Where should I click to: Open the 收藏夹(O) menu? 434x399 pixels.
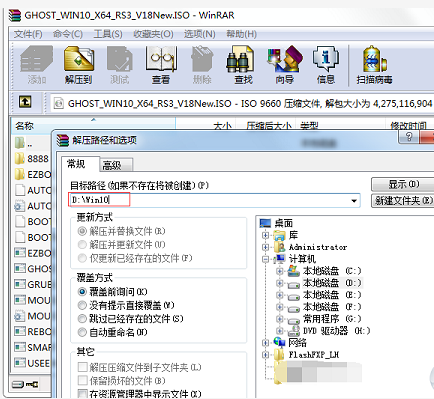coord(153,34)
